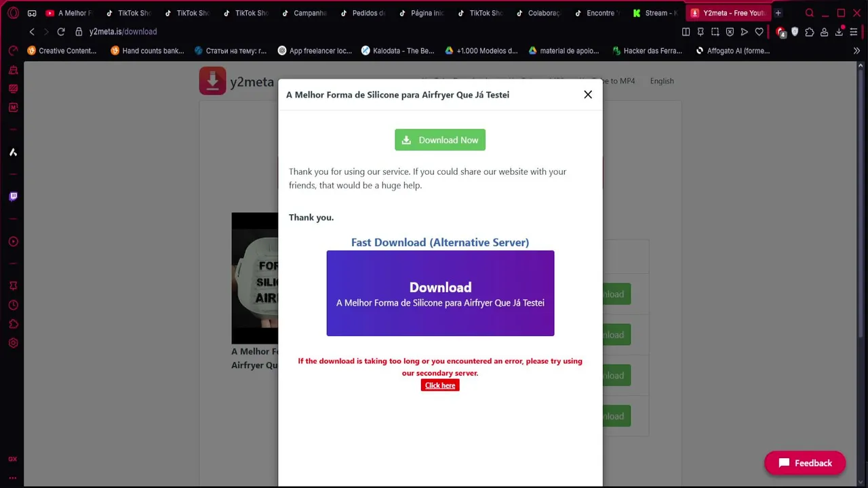Screen dimensions: 868x488
Task: Open sidebar settings gear icon
Action: pyautogui.click(x=13, y=343)
